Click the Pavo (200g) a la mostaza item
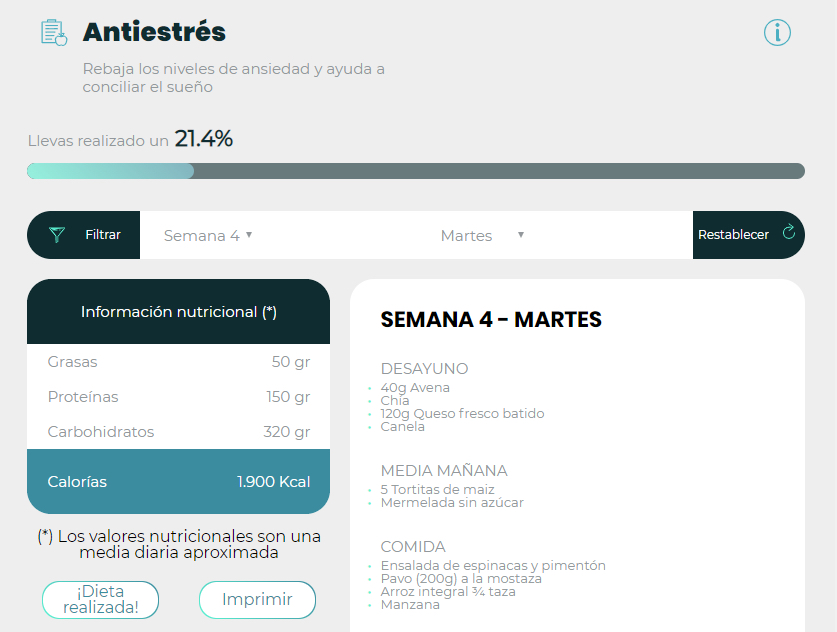 point(461,579)
